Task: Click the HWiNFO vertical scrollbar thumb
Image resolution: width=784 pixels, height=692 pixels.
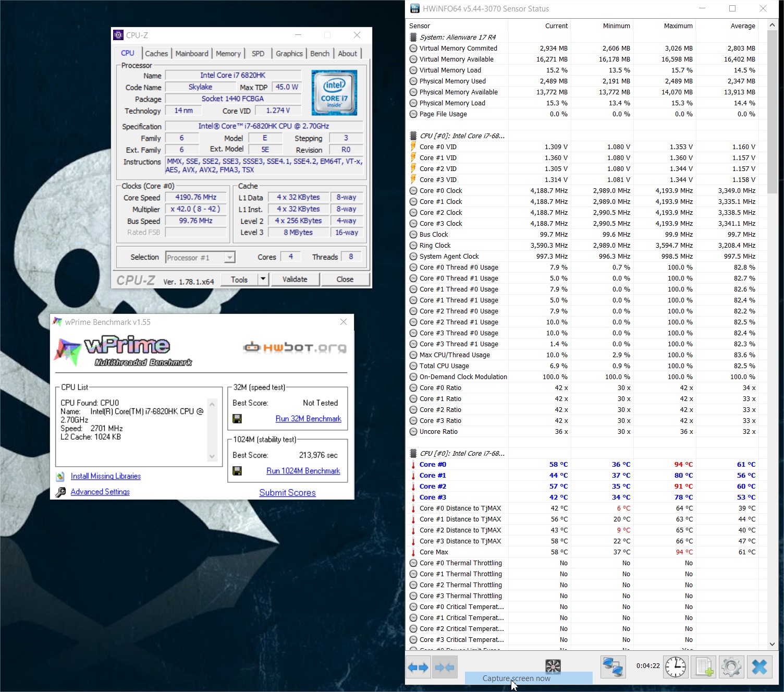Action: (x=773, y=111)
